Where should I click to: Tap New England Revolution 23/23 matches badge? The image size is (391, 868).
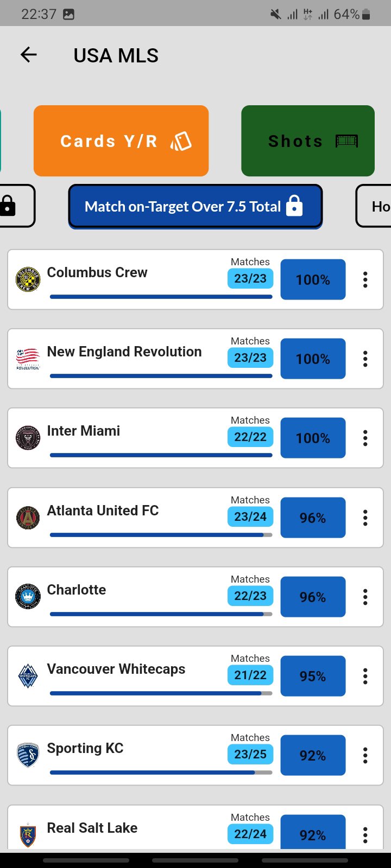point(250,358)
